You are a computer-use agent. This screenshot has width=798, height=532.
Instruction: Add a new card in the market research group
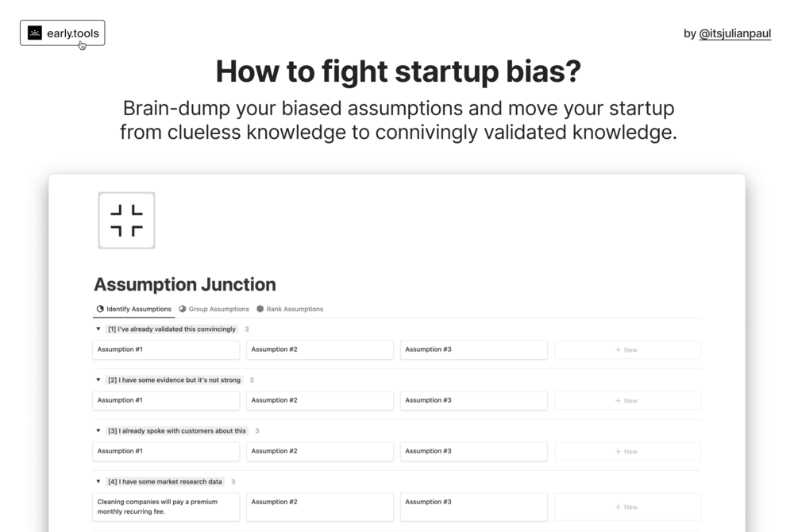click(x=626, y=507)
